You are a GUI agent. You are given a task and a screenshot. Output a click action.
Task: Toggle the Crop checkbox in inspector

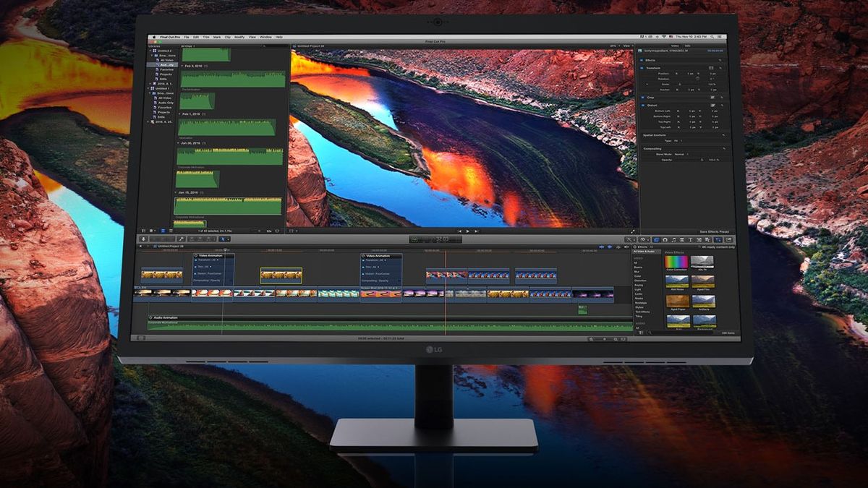pos(643,98)
